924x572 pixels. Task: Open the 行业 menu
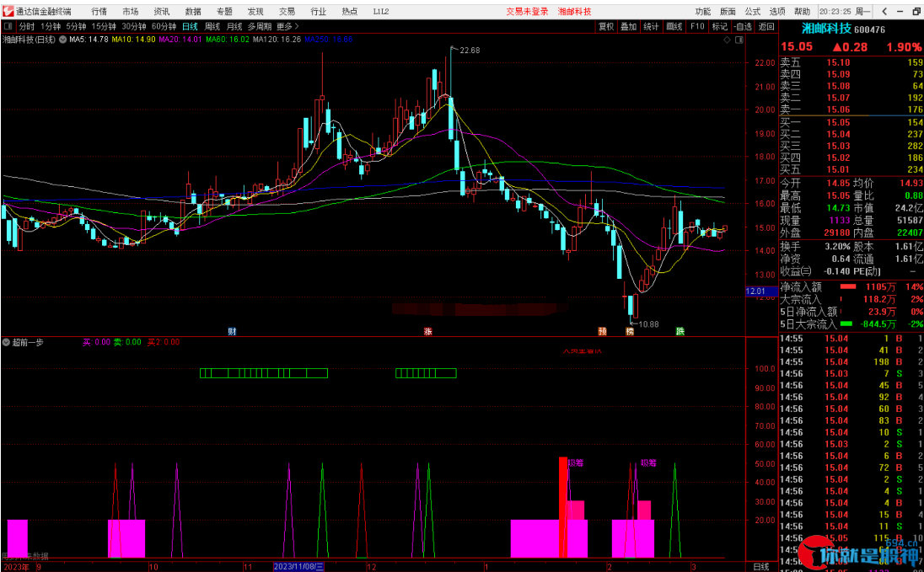pyautogui.click(x=318, y=11)
